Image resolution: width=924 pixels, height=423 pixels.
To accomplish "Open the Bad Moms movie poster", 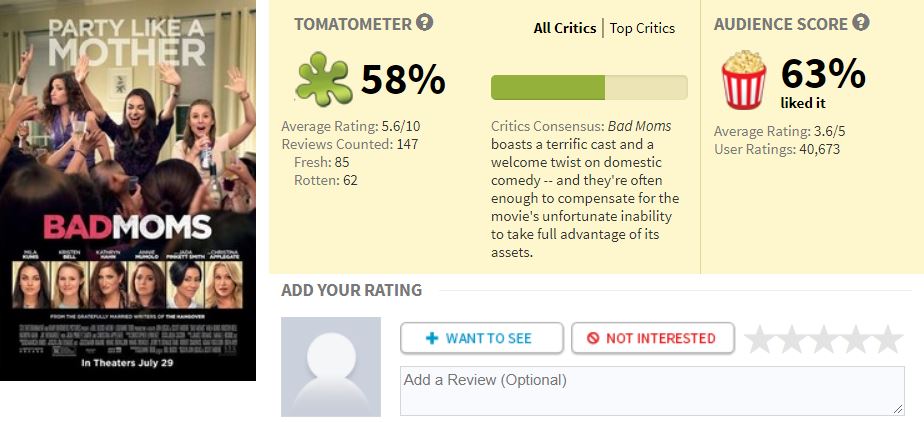I will pos(128,190).
